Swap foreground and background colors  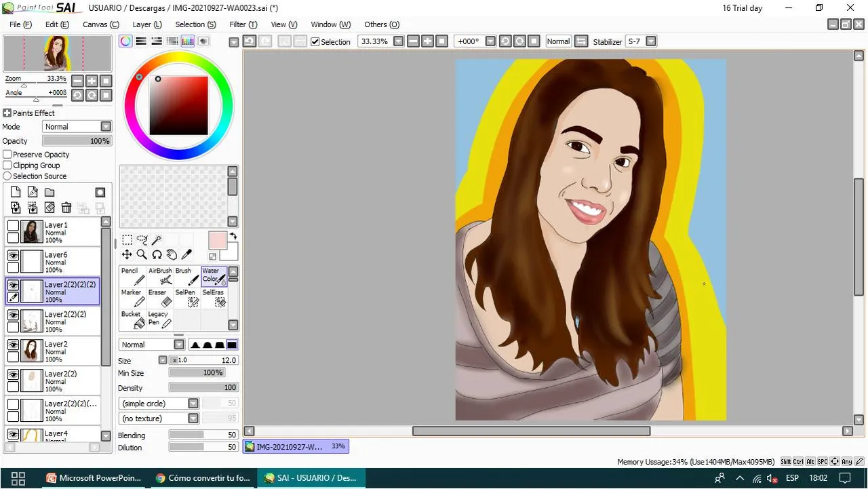[x=233, y=237]
